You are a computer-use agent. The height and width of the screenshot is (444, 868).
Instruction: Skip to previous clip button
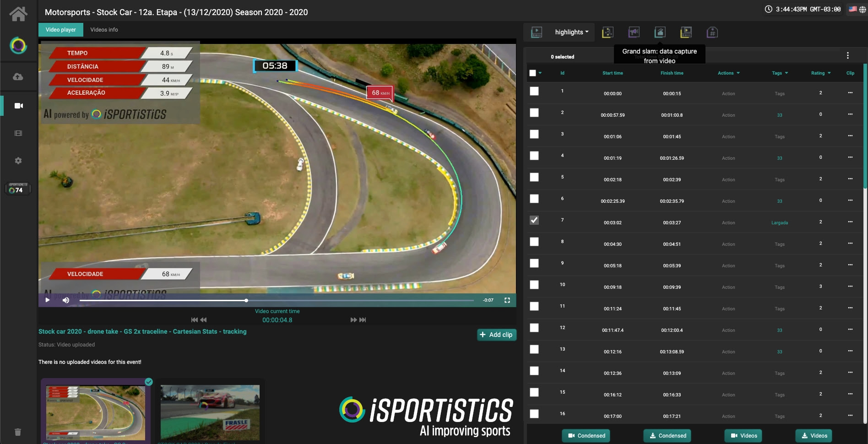pos(195,320)
